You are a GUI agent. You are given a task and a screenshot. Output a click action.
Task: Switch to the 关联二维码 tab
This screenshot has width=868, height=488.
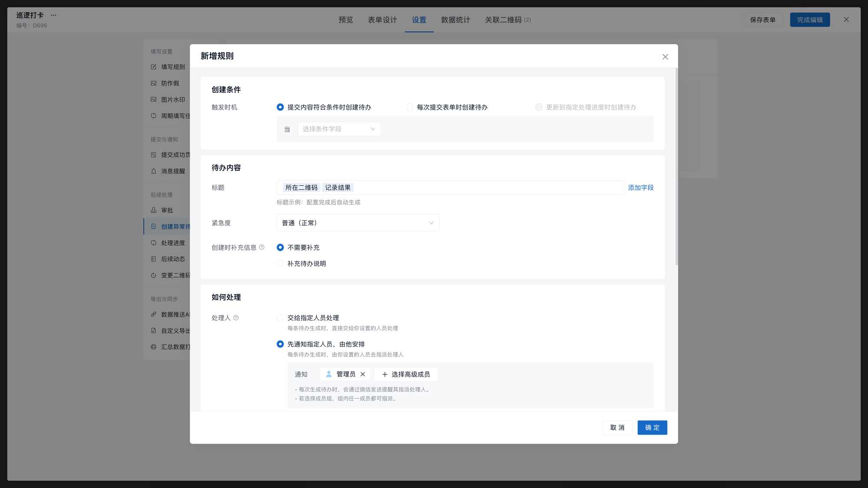(508, 20)
